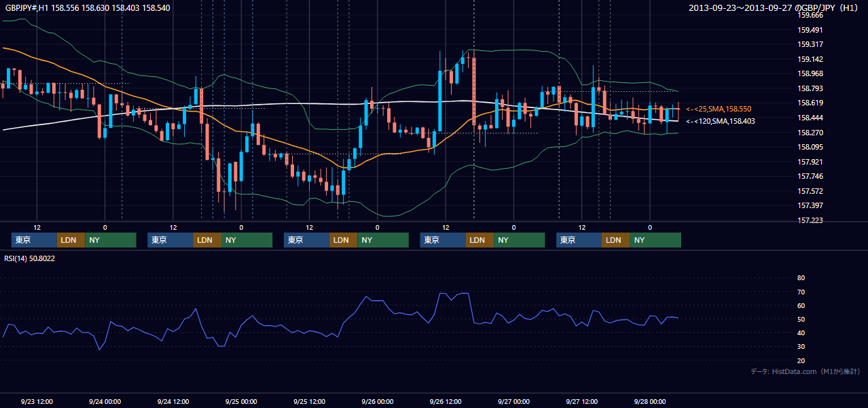
Task: Click the 158.270 price axis label
Action: click(810, 133)
